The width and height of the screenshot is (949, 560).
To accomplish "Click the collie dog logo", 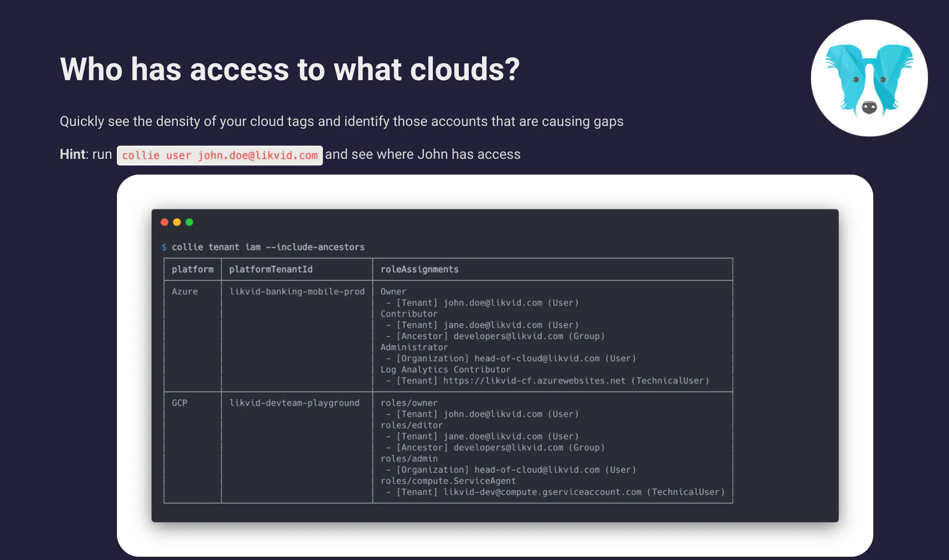I will click(869, 78).
